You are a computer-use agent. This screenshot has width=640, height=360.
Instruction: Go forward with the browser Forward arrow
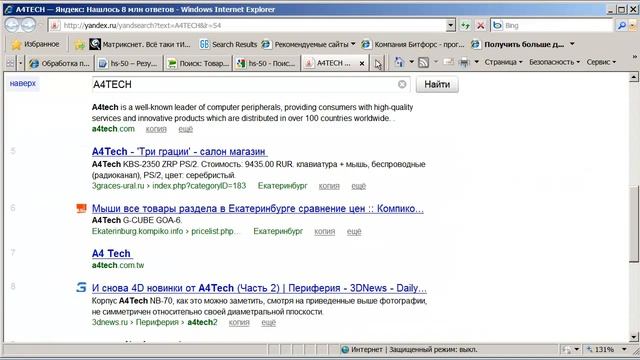28,25
